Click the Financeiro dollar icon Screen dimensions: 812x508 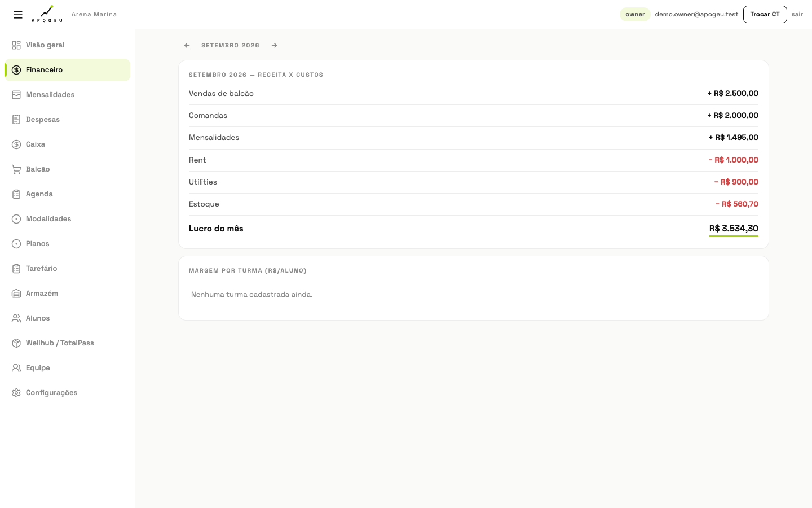click(x=16, y=70)
